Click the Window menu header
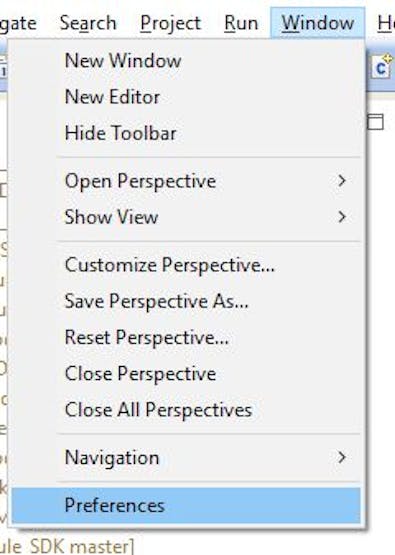 point(318,23)
